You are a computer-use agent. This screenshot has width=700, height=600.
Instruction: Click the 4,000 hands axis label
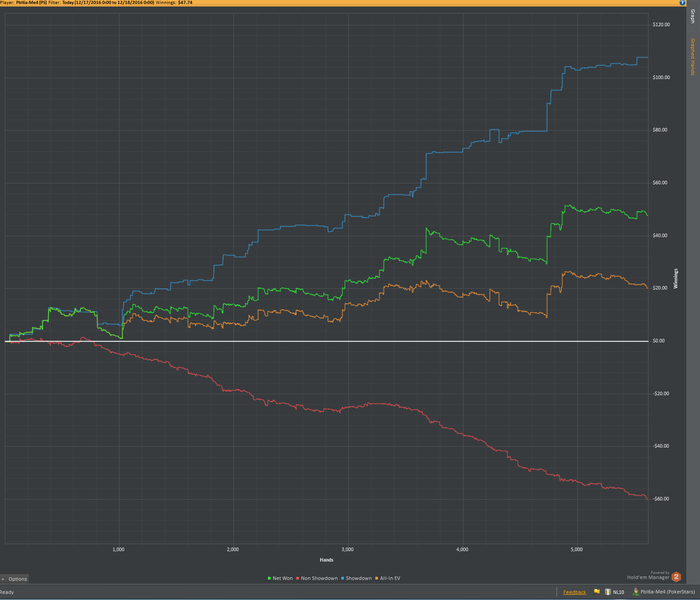click(462, 550)
